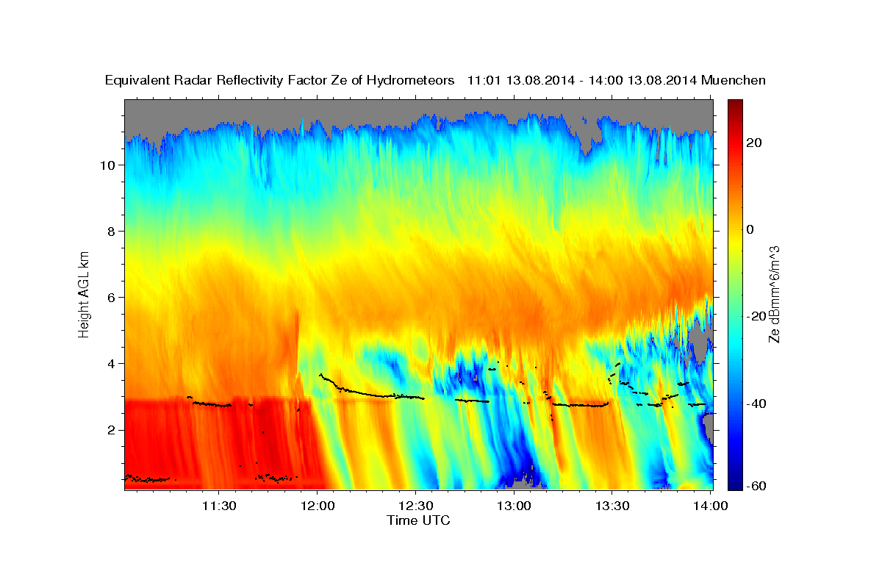Click the colorbar tick label -20
Image resolution: width=882 pixels, height=588 pixels.
pos(756,316)
